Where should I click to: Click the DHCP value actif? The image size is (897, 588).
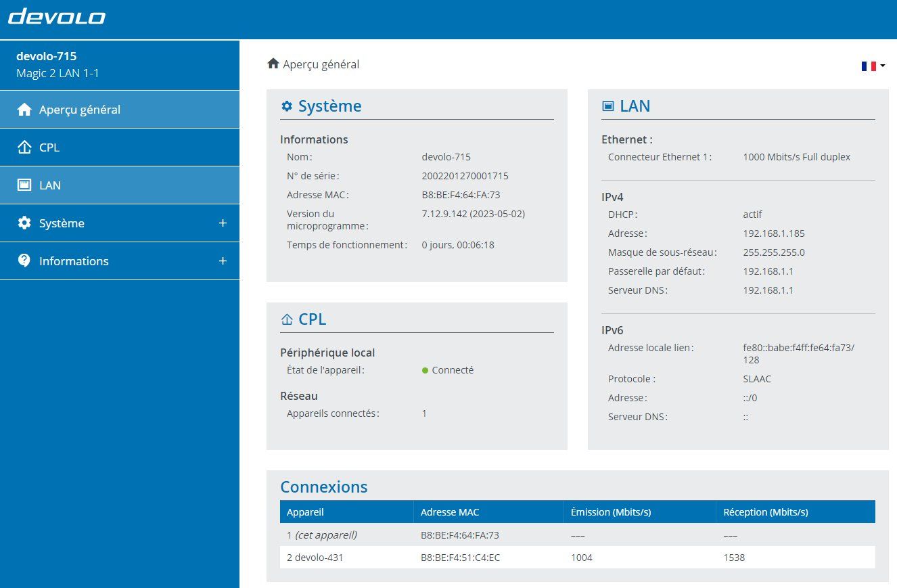(752, 214)
